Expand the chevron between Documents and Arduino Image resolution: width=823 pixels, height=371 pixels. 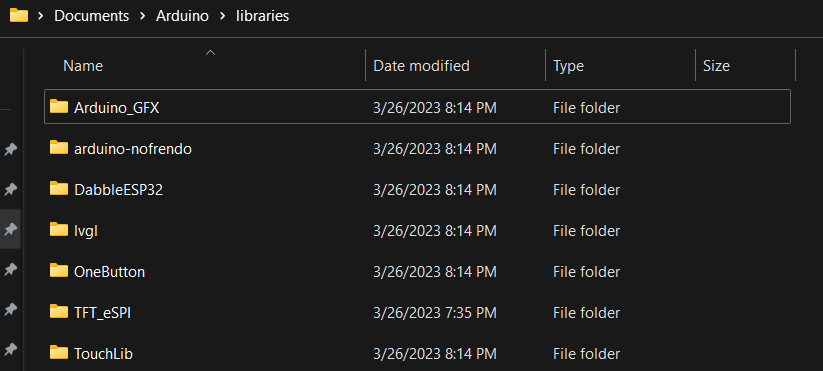point(142,16)
